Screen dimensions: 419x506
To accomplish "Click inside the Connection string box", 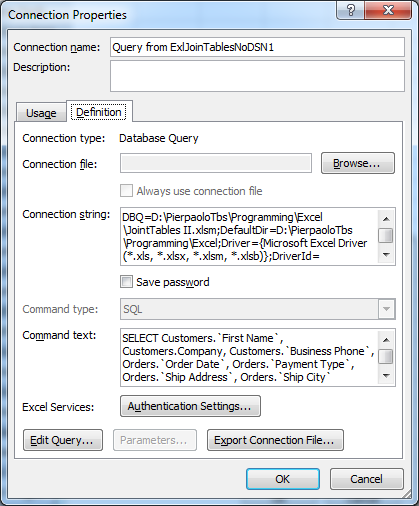I will tap(250, 236).
